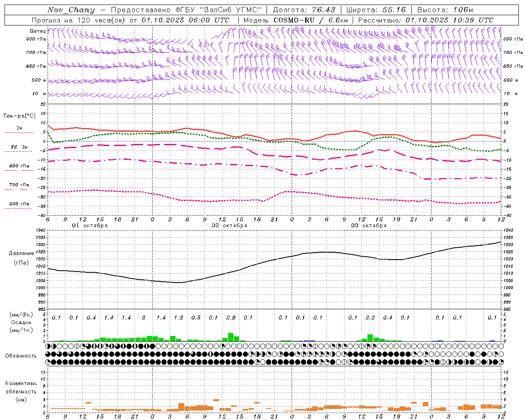The image size is (525, 420).
Task: Click the Широта: 55.16 header value
Action: [x=376, y=10]
